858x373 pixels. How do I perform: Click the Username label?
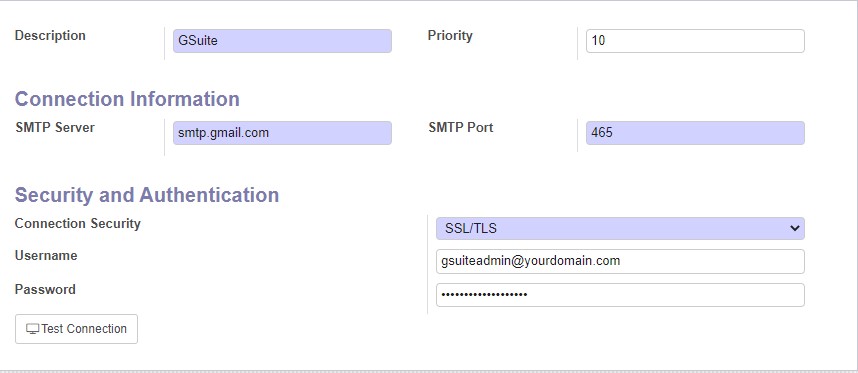tap(46, 255)
